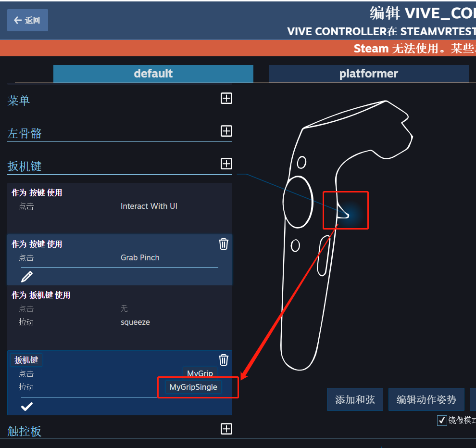This screenshot has height=448, width=476.
Task: Edit the Grab Pinch binding with pencil
Action: 27,276
